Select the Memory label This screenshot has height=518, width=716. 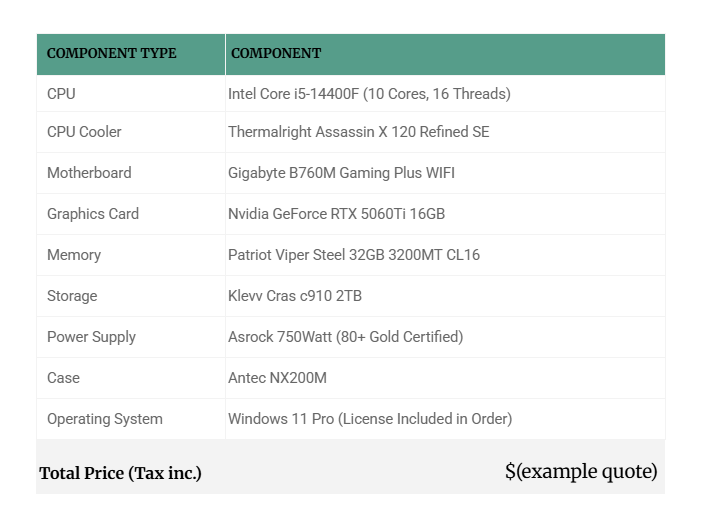click(74, 255)
